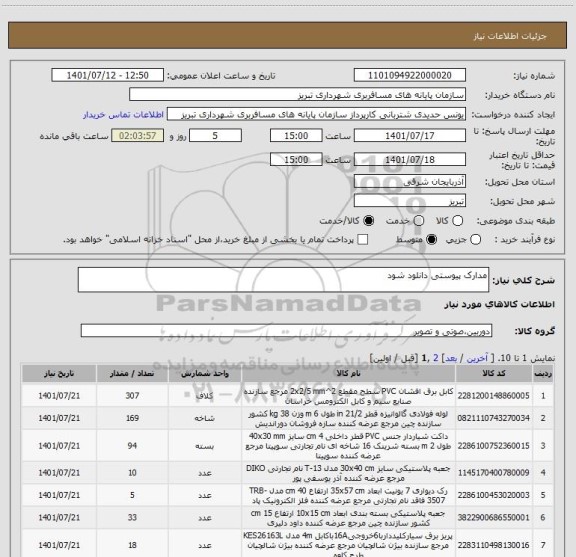The image size is (576, 557).
Task: Click the شرح کلی نیاز description box
Action: pos(283,280)
